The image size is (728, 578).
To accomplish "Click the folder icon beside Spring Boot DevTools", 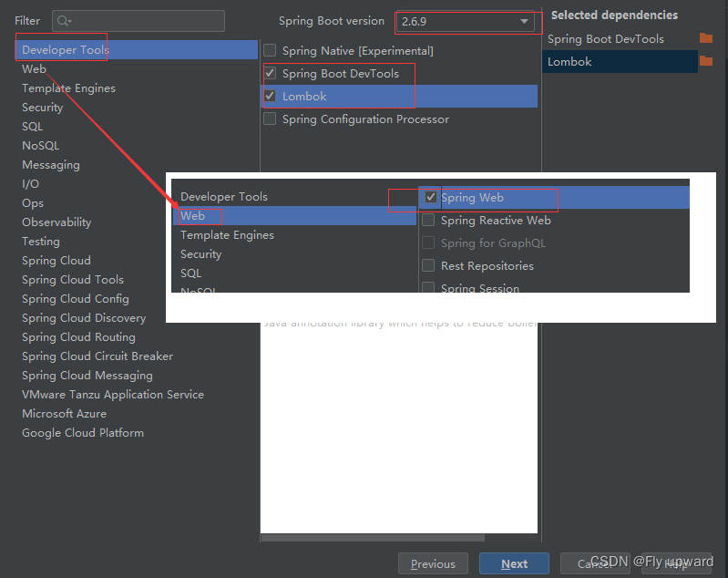I will coord(706,38).
